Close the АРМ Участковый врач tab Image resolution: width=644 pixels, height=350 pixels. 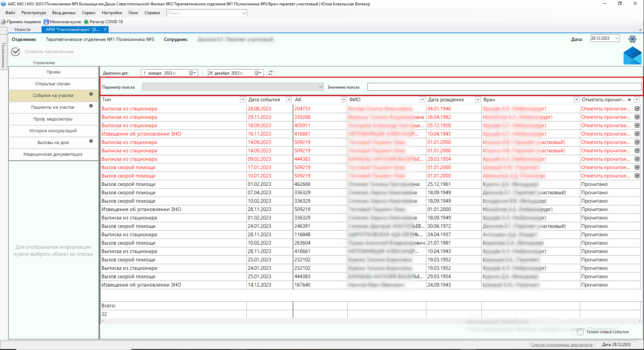[105, 30]
